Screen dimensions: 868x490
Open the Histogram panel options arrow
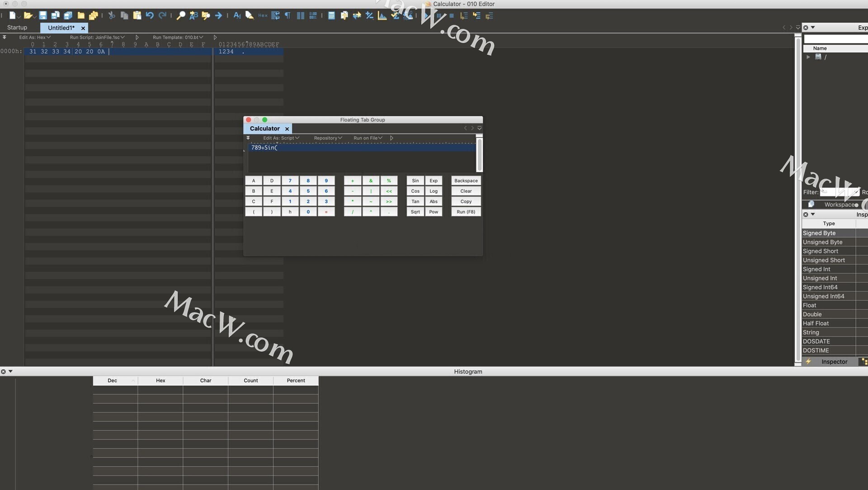(10, 371)
